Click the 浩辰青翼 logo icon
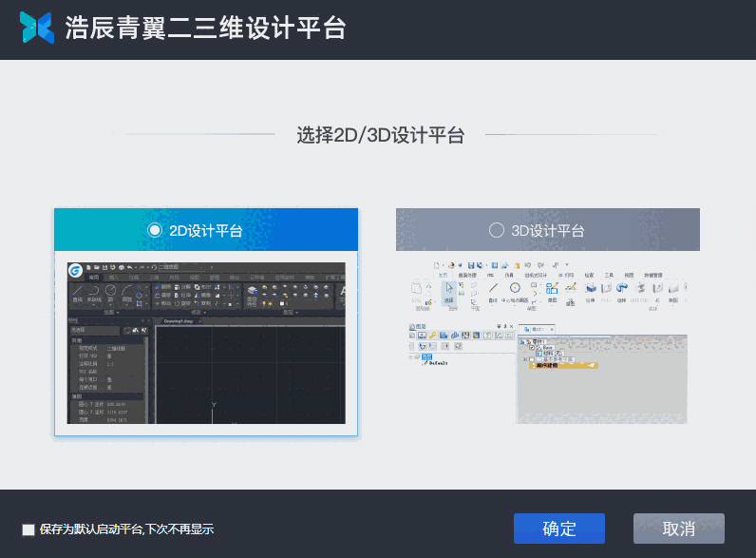Screen dimensions: 756x558 (x=37, y=28)
